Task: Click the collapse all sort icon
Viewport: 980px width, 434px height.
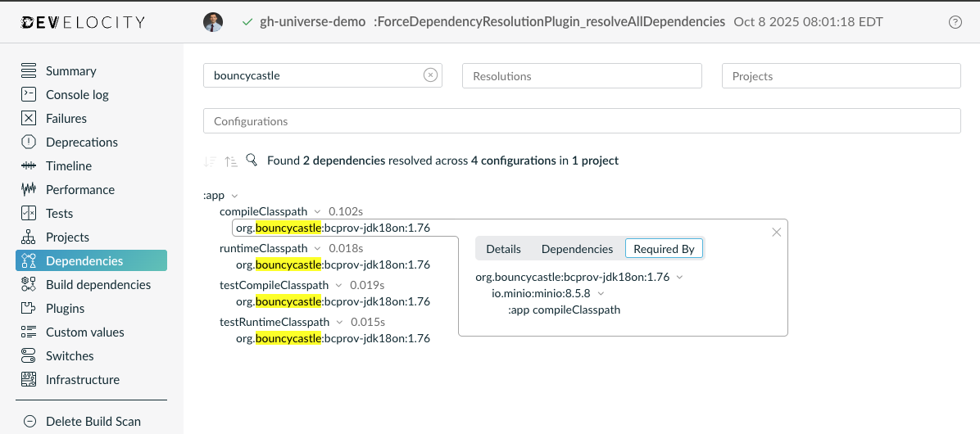Action: pyautogui.click(x=211, y=161)
